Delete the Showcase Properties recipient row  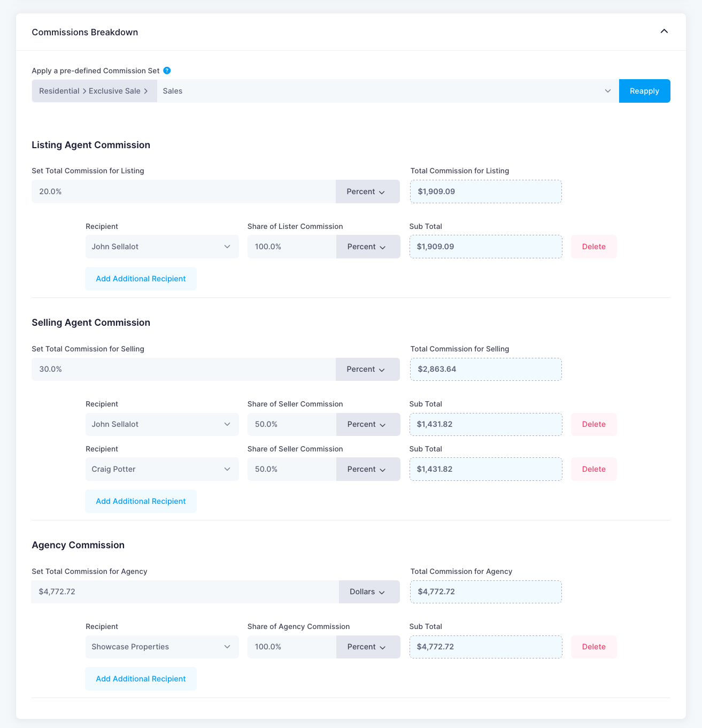click(x=593, y=647)
